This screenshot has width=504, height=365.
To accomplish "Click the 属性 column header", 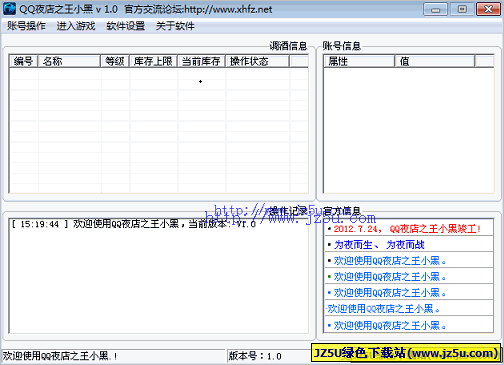I will (x=359, y=61).
